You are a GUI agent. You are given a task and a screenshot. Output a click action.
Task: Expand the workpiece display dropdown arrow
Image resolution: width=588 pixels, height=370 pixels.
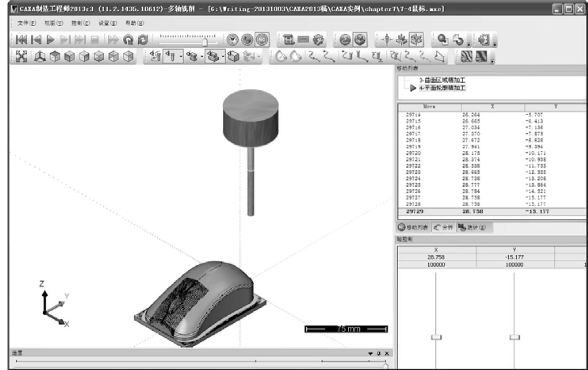tap(223, 57)
